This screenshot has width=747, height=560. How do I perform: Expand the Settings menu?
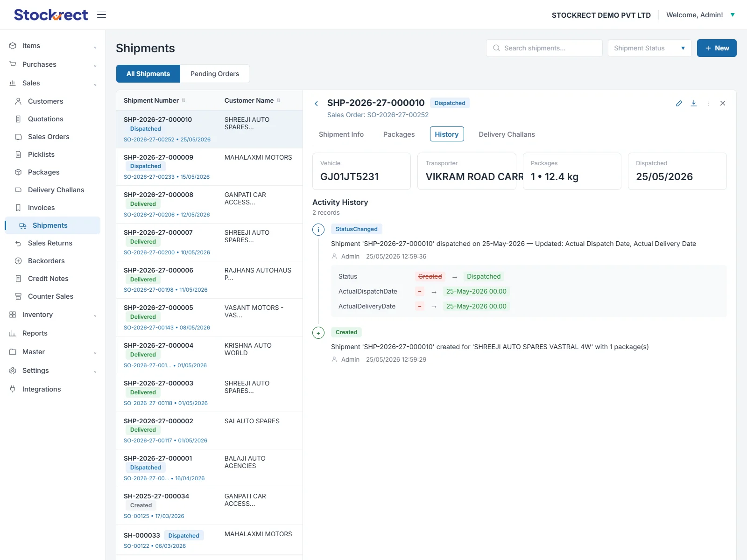53,371
